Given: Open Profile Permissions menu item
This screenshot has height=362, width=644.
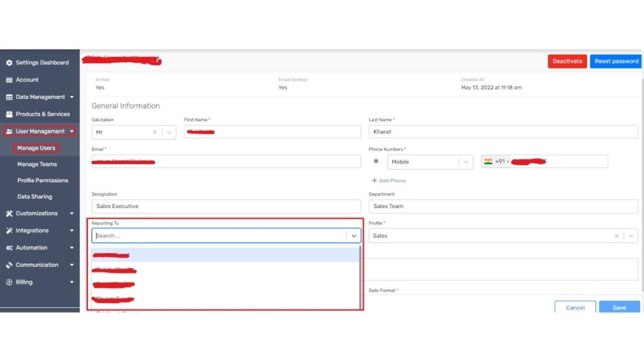Looking at the screenshot, I should (43, 180).
